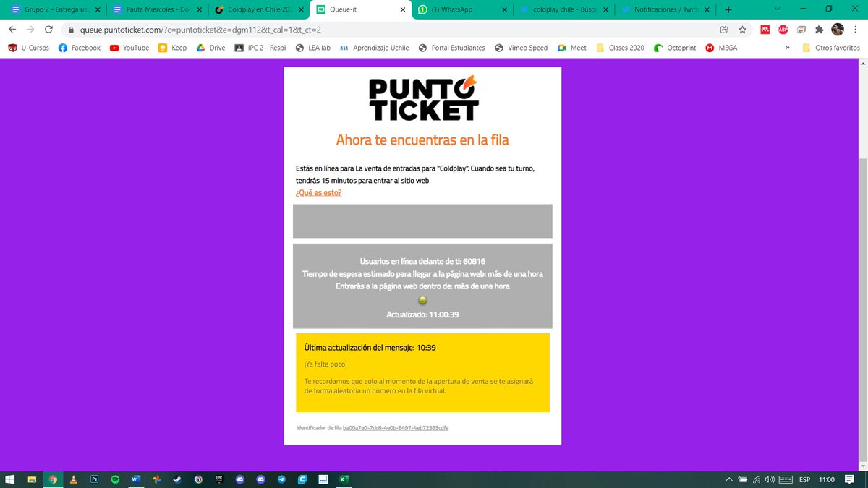The image size is (868, 488).
Task: Open the Drive bookmark
Action: (x=210, y=48)
